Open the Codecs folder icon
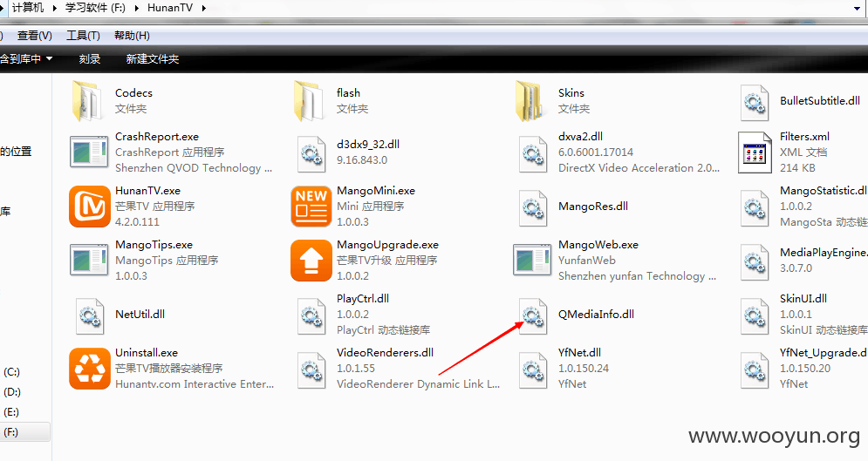This screenshot has width=868, height=461. [89, 100]
